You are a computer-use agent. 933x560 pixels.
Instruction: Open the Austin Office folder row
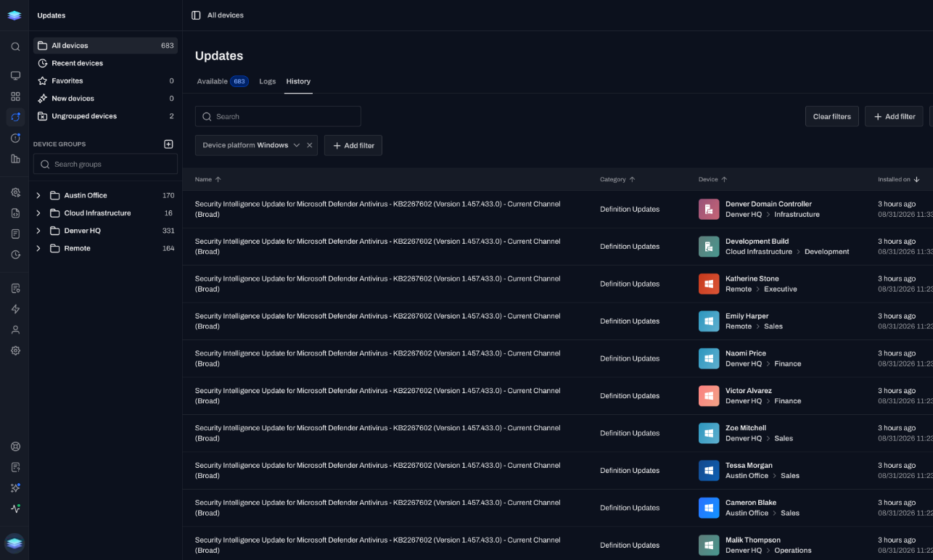point(105,196)
